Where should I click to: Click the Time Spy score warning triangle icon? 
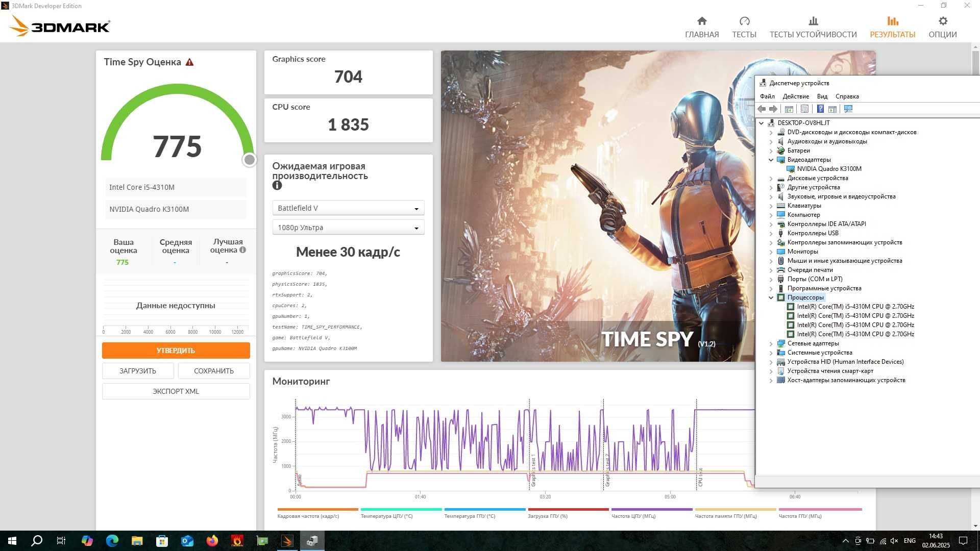tap(189, 62)
